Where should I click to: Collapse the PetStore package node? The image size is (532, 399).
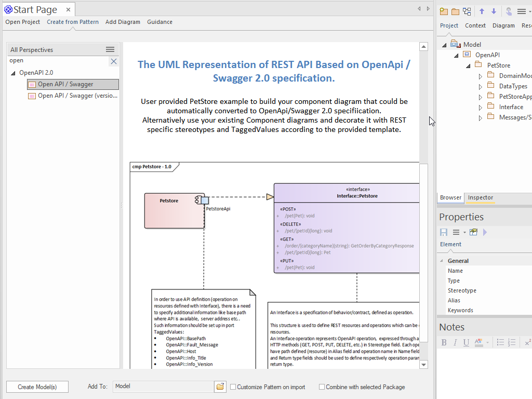(x=468, y=66)
